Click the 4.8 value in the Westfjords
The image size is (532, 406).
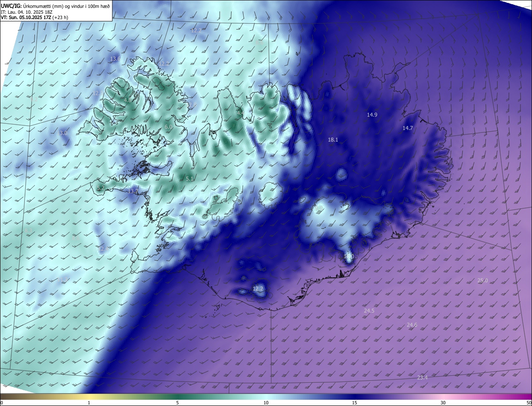tap(128, 100)
